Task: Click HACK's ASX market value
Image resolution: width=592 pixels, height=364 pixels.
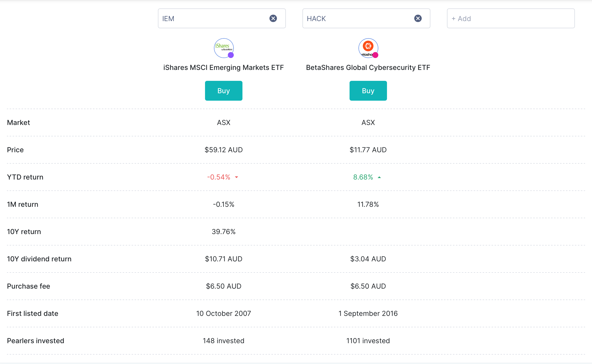Action: tap(368, 122)
